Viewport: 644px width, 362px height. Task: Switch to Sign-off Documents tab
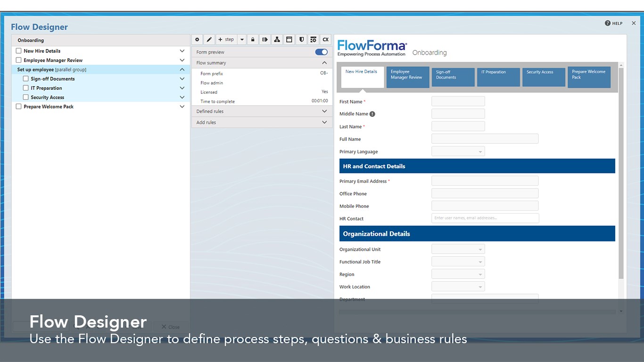453,77
